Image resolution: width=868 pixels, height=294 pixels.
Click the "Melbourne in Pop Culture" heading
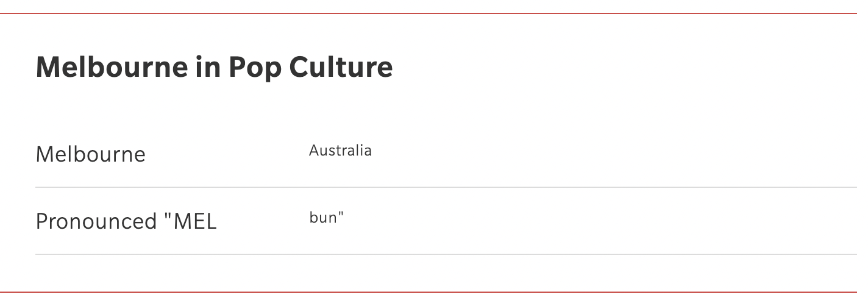coord(215,67)
